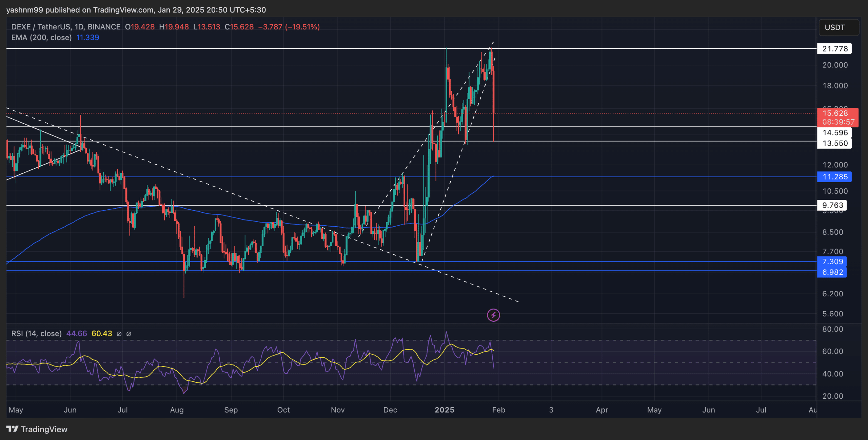Select the EMA (200, close) indicator legend
The image size is (868, 440).
(41, 38)
